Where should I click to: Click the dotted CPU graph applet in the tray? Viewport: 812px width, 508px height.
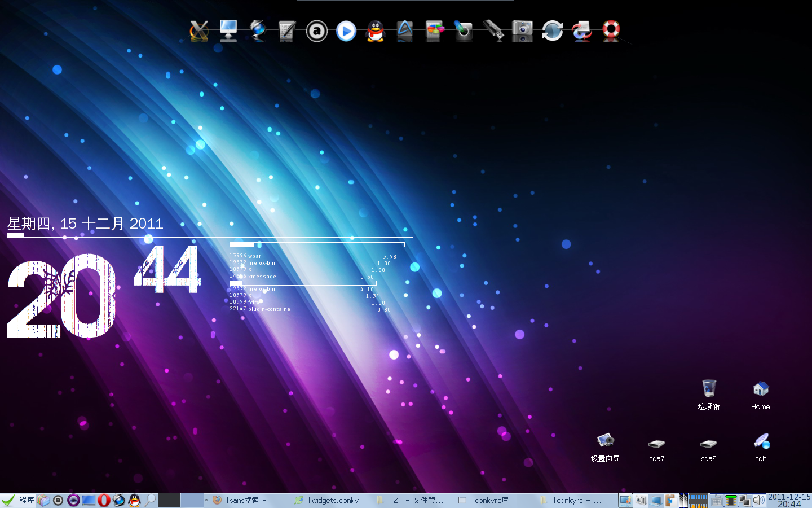pyautogui.click(x=698, y=500)
